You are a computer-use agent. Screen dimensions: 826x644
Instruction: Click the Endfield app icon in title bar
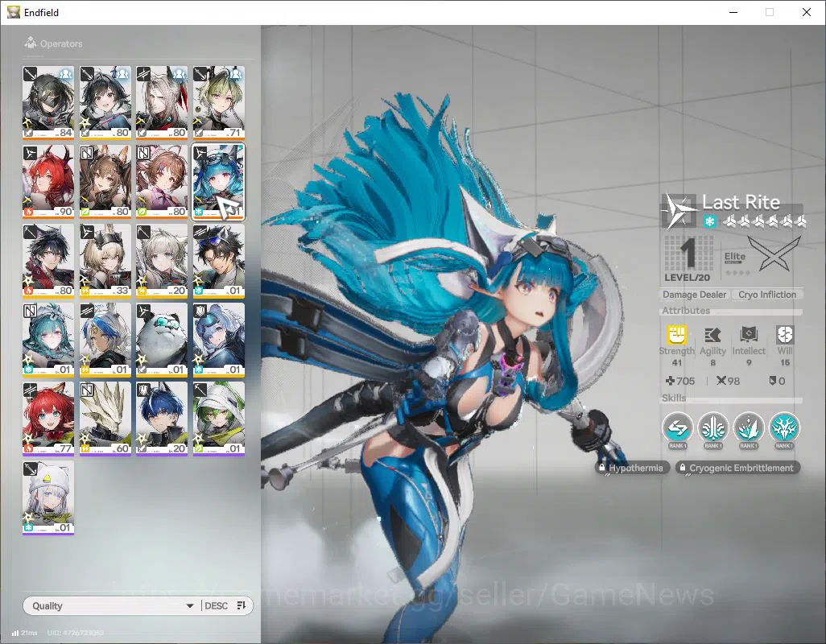[x=13, y=12]
